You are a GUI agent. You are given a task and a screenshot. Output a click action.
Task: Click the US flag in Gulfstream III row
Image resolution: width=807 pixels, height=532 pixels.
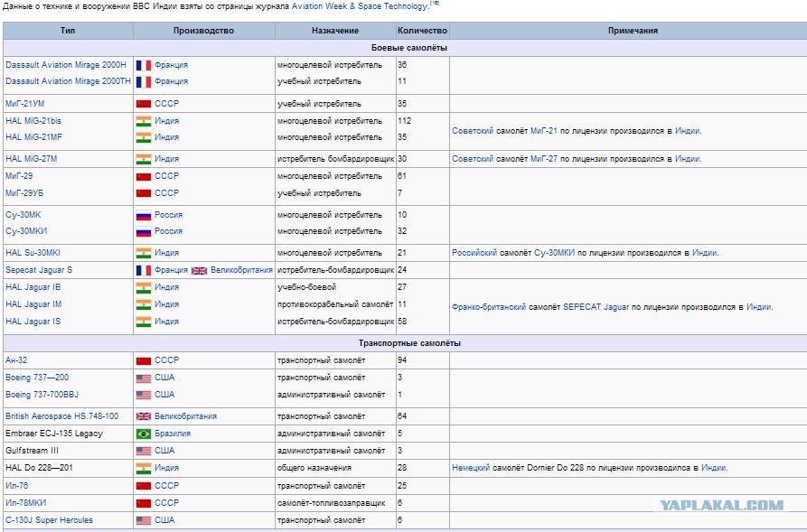click(x=144, y=452)
